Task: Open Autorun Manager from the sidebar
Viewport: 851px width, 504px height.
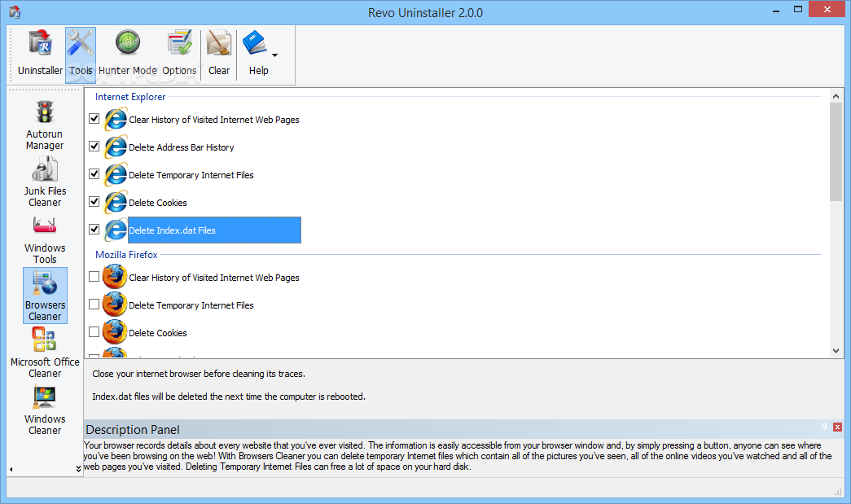Action: (45, 125)
